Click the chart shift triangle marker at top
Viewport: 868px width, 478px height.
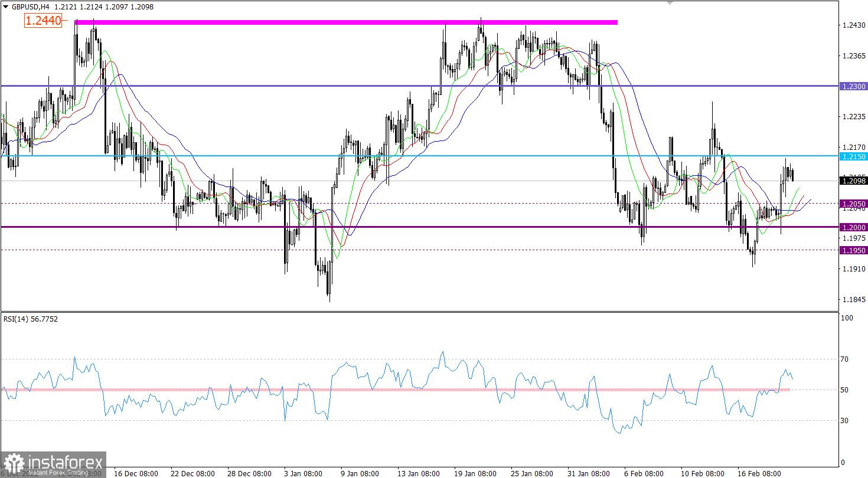(x=669, y=2)
